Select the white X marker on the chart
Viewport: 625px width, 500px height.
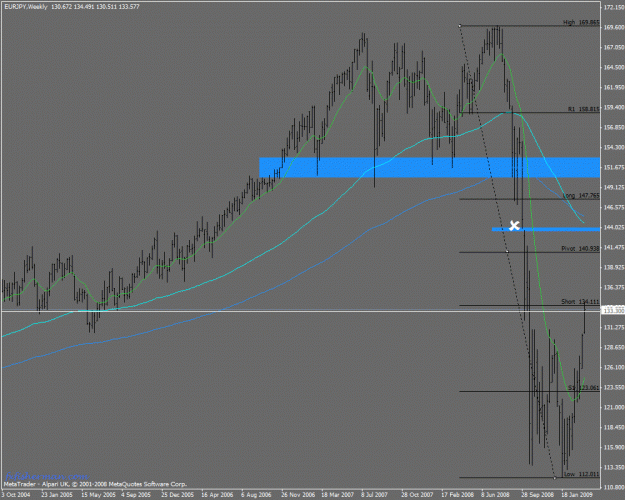pos(514,226)
